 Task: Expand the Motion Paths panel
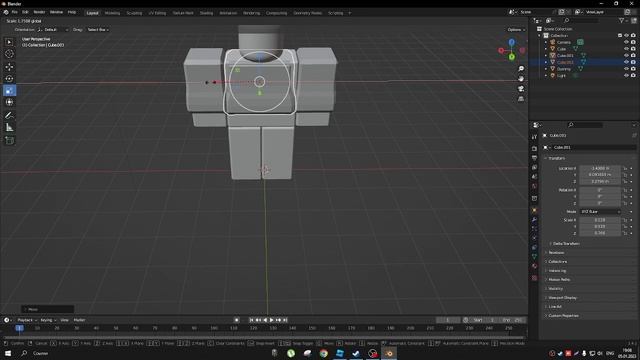559,280
